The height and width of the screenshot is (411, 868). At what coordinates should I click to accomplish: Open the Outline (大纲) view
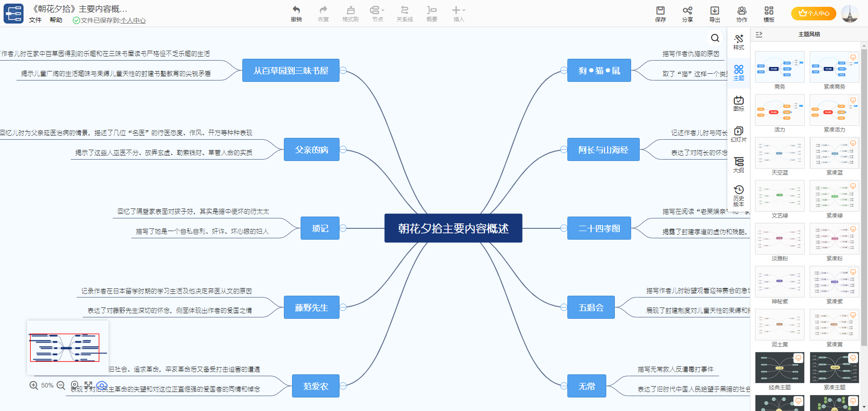coord(739,165)
